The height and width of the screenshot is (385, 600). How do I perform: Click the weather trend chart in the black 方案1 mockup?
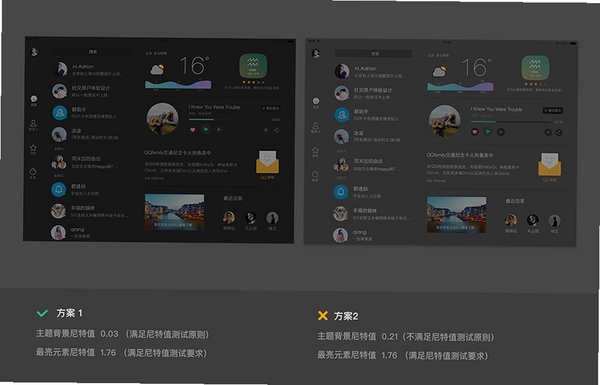[x=178, y=85]
